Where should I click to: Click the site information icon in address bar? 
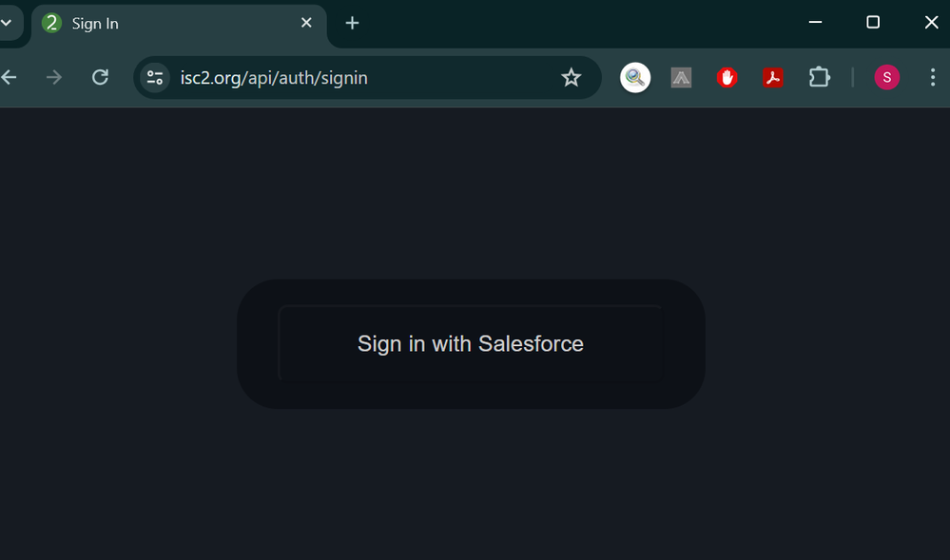[x=154, y=77]
